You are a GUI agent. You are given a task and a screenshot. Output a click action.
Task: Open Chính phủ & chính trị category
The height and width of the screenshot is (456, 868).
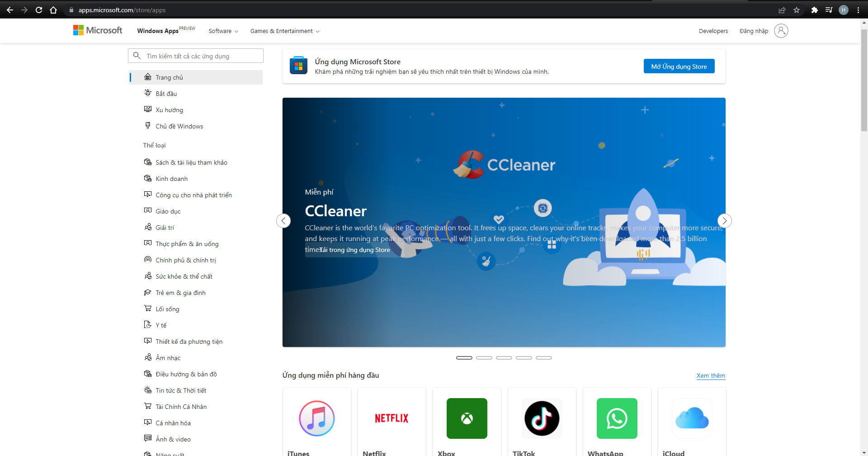pos(196,260)
